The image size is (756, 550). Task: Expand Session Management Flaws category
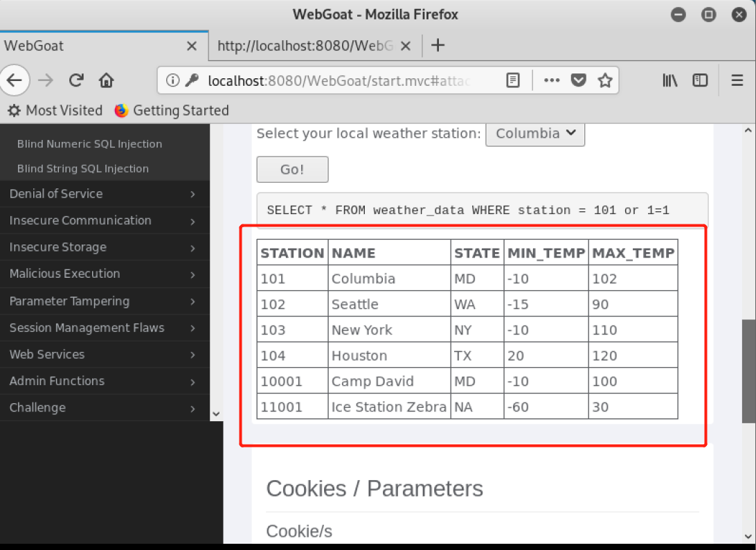tap(105, 328)
